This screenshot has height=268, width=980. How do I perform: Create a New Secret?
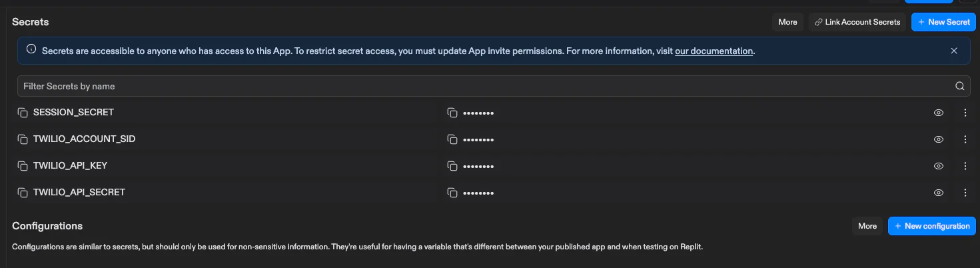click(943, 22)
